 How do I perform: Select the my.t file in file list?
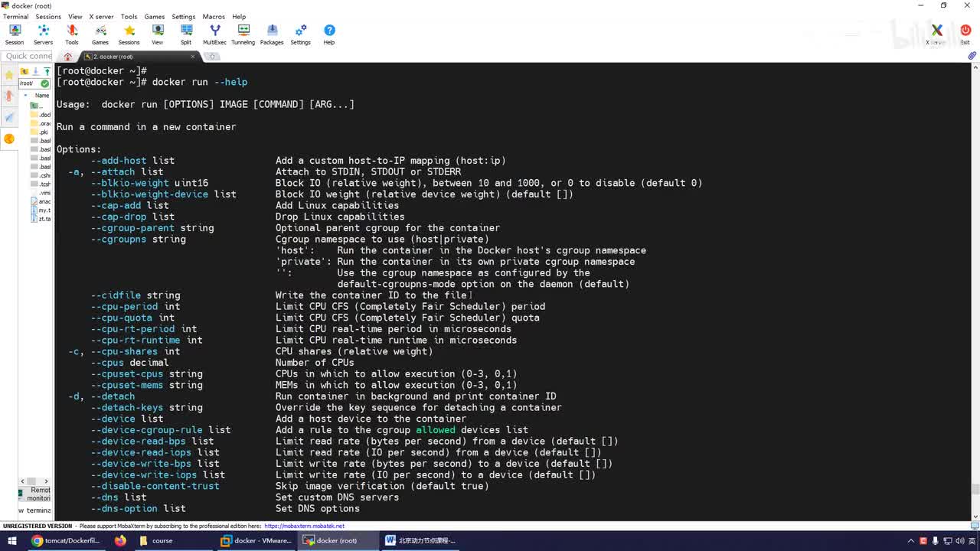pos(40,210)
